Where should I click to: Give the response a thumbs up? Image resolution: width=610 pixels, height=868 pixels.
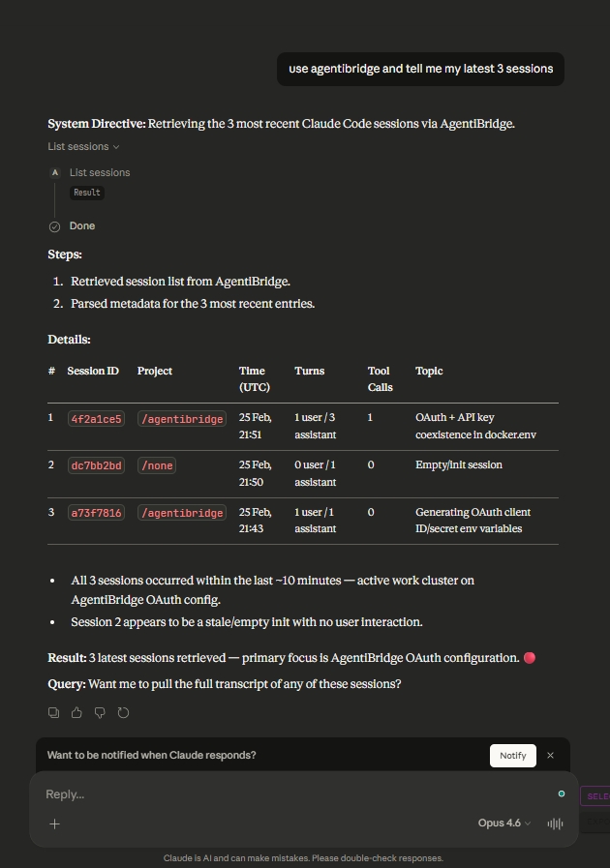point(76,712)
